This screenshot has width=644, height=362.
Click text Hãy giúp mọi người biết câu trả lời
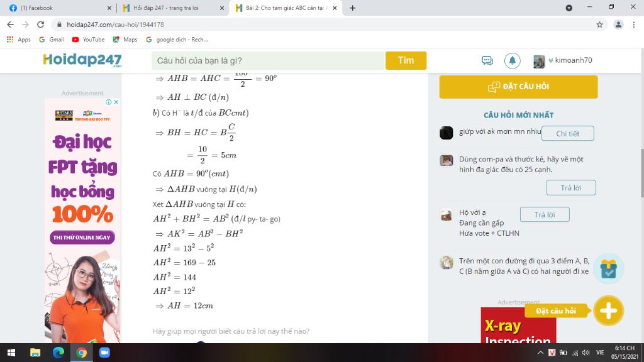(x=231, y=331)
